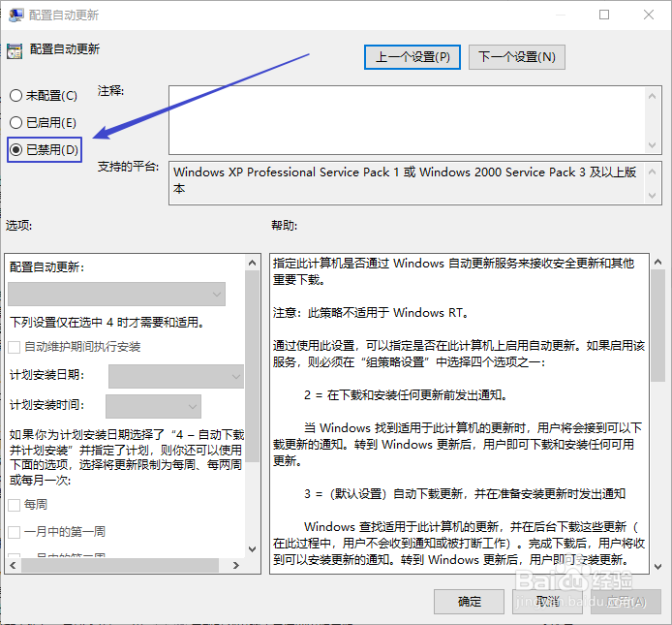Close the 配置自动更新 dialog
This screenshot has width=672, height=625.
[649, 15]
